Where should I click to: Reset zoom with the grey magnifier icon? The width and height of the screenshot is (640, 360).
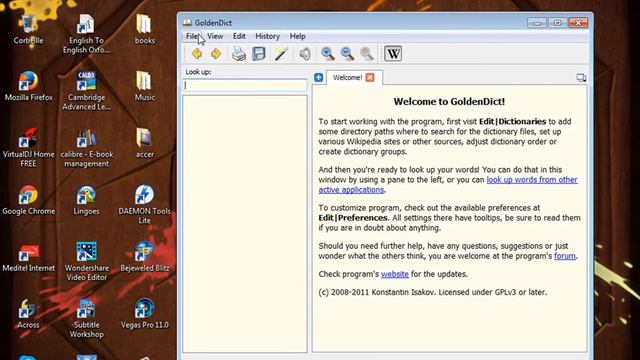[x=367, y=53]
